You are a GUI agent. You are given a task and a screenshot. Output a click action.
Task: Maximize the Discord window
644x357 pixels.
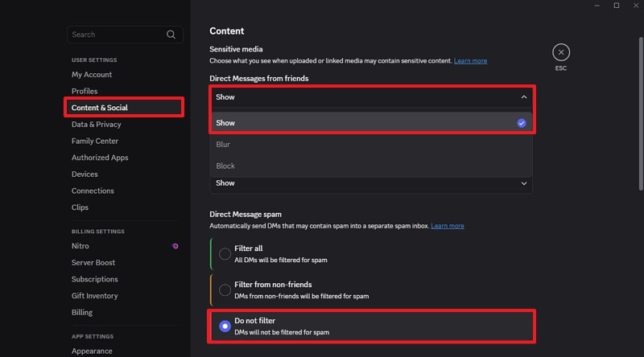point(617,6)
